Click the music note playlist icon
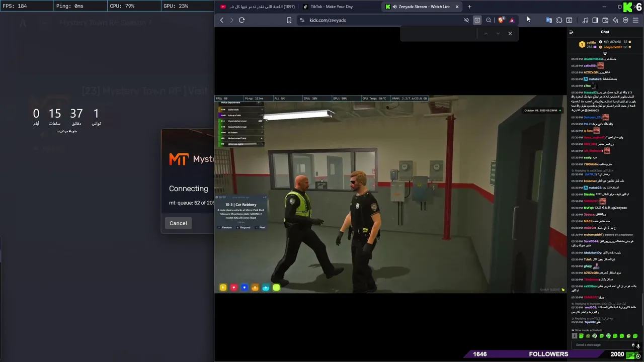The width and height of the screenshot is (644, 362). (x=585, y=20)
